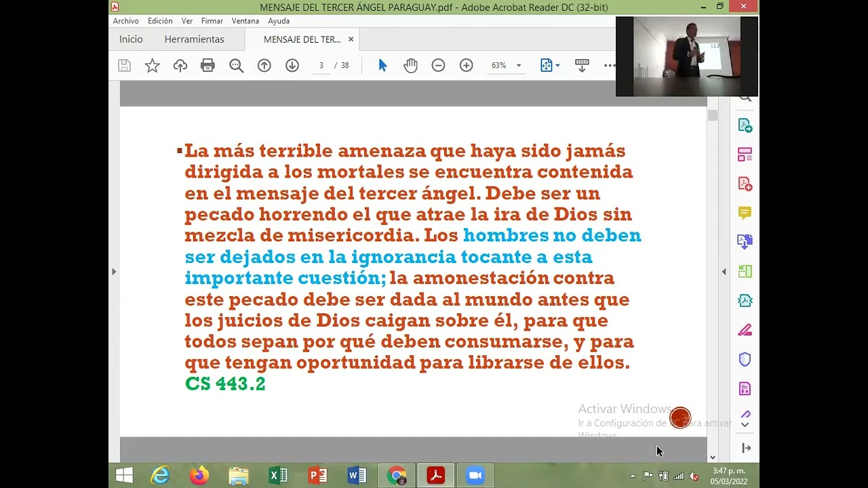Launch Internet Explorer from taskbar

click(x=160, y=476)
